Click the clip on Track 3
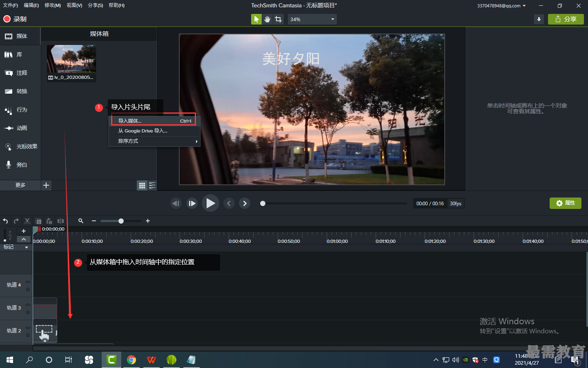Viewport: 588px width, 368px height. 45,309
